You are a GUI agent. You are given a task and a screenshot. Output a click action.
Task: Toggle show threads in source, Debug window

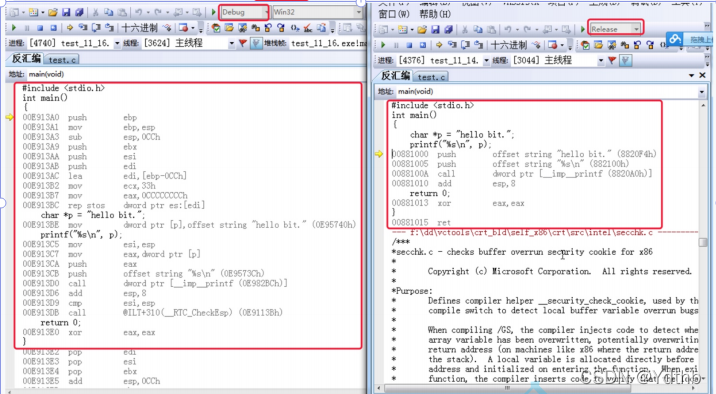(256, 43)
